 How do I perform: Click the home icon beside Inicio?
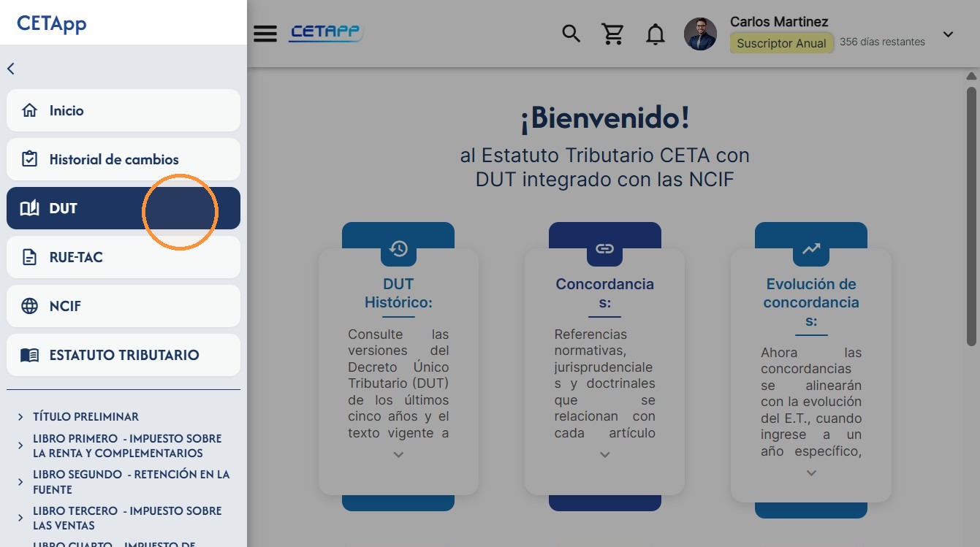[x=29, y=110]
